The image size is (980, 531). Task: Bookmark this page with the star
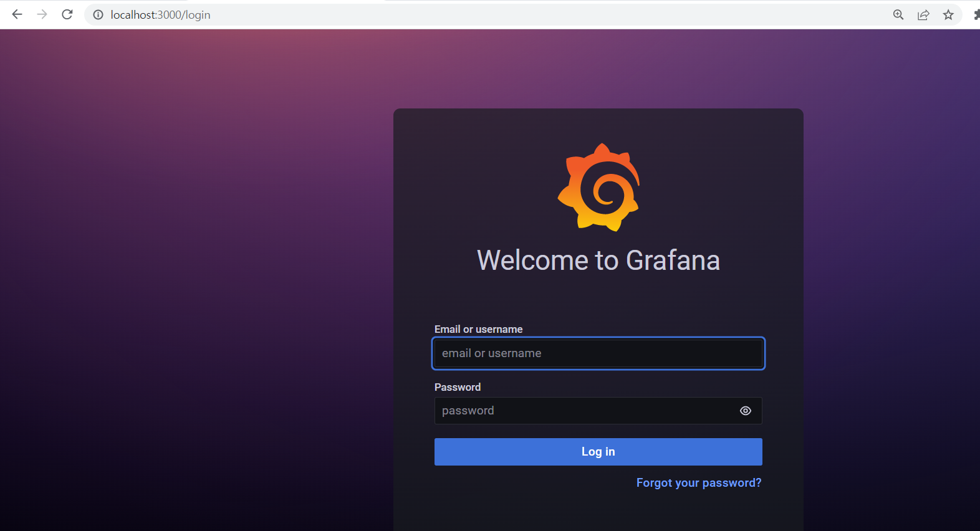click(948, 14)
